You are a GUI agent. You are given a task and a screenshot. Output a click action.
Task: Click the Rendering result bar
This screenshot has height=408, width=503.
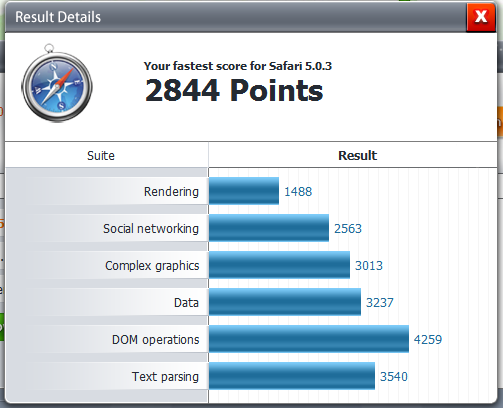[244, 191]
